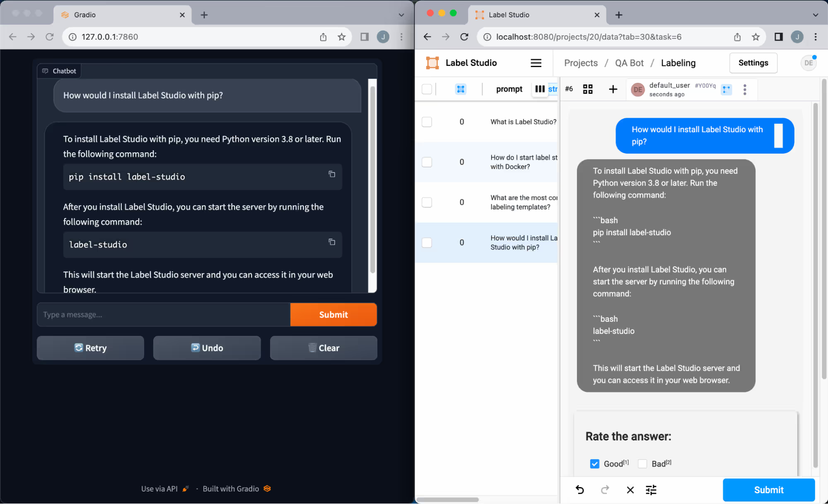Image resolution: width=828 pixels, height=504 pixels.
Task: Open Label Studio hamburger menu
Action: click(536, 63)
